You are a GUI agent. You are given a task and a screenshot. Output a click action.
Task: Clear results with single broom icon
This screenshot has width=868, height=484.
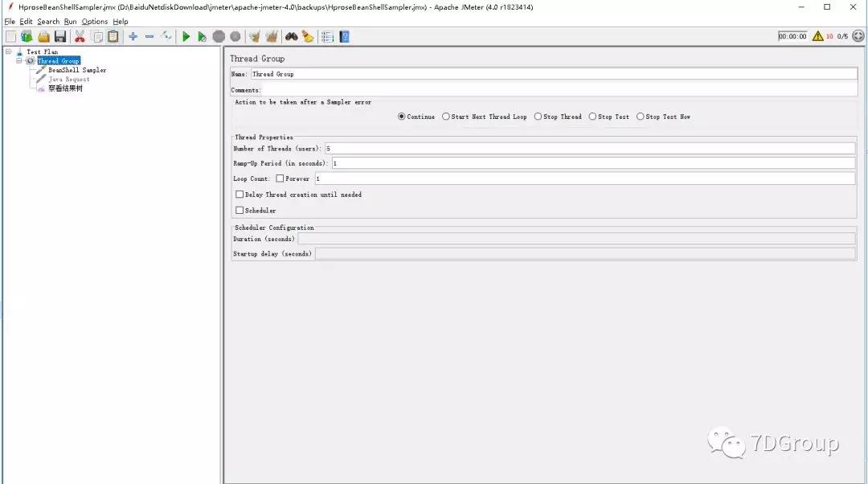[255, 36]
